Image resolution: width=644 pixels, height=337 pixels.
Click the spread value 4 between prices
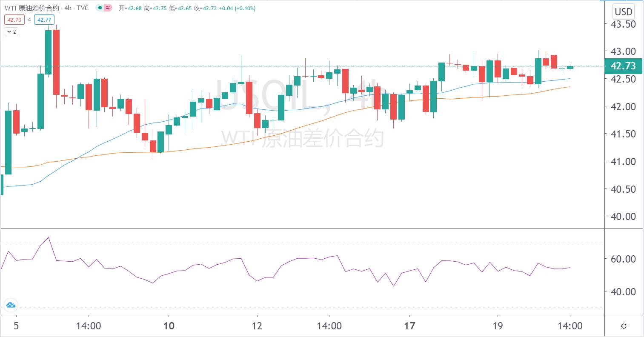29,20
